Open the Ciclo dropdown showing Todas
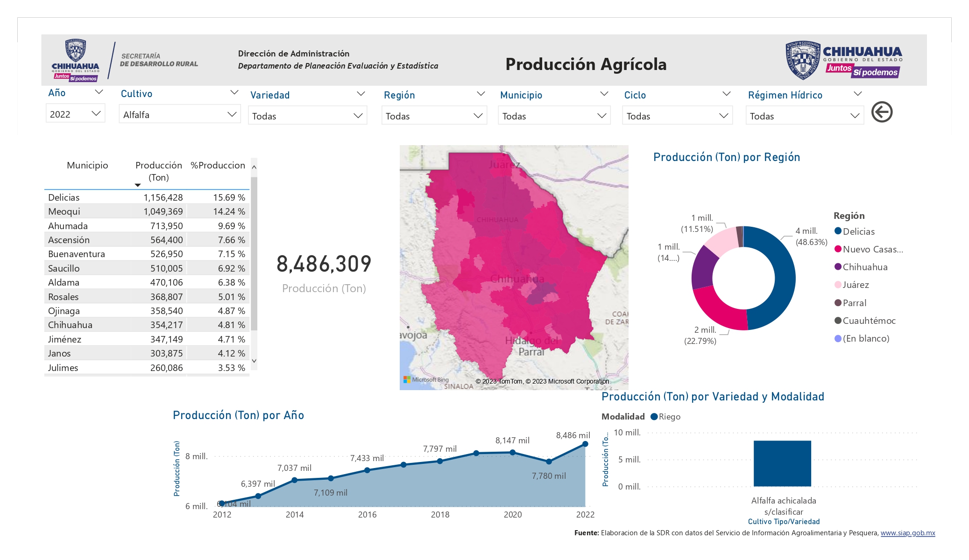 tap(677, 116)
